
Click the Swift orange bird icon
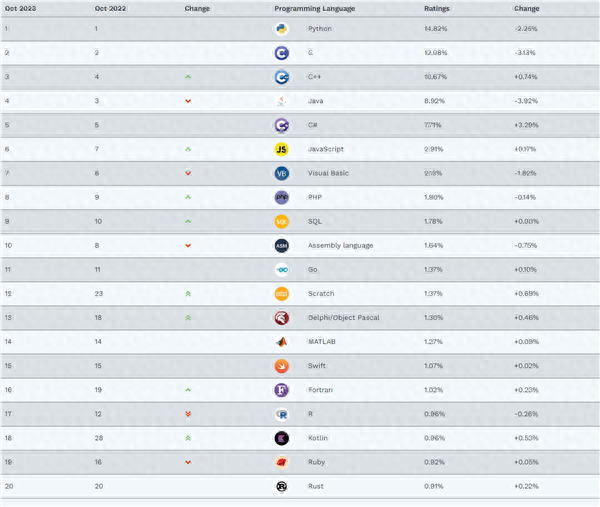click(x=282, y=366)
